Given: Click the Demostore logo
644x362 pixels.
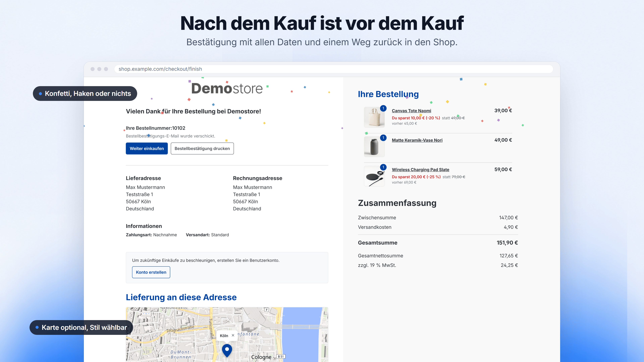Looking at the screenshot, I should pos(227,88).
